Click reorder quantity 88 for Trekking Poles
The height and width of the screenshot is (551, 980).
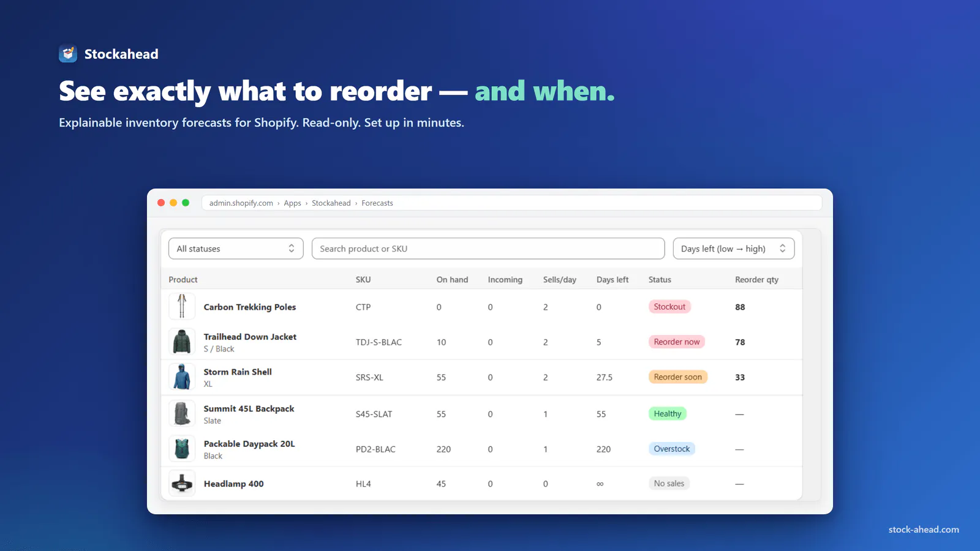point(740,307)
